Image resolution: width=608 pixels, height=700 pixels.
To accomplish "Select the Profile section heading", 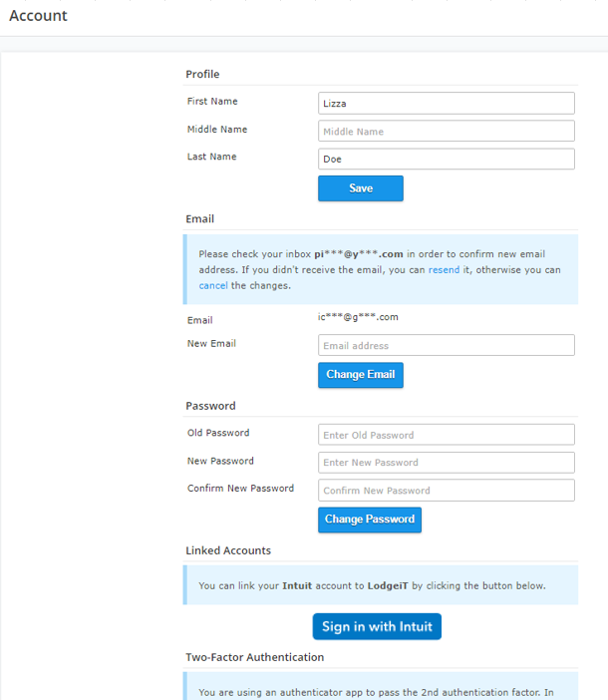I will pos(202,74).
